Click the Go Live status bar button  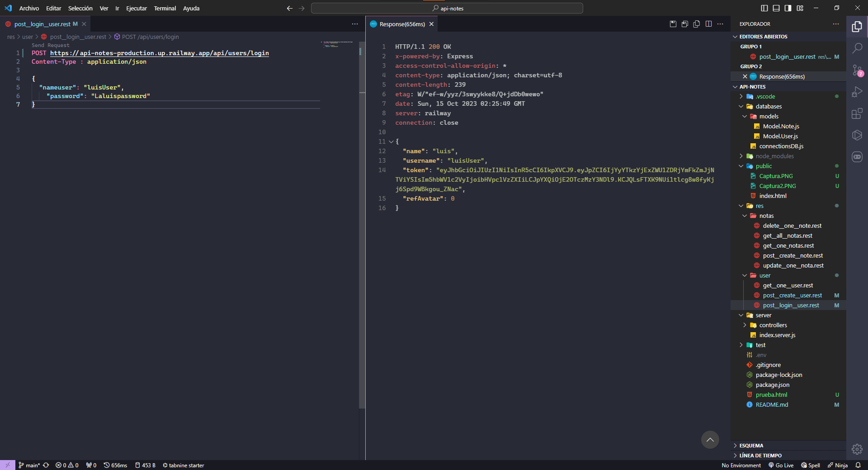coord(781,465)
